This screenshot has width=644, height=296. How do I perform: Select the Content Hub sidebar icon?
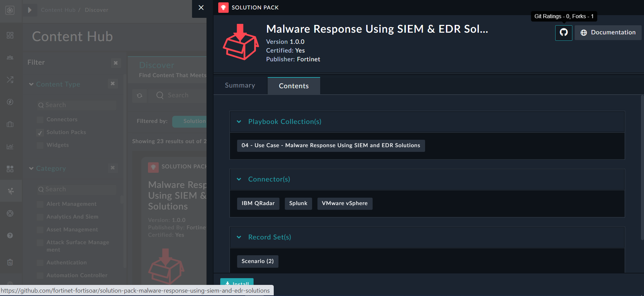11,191
